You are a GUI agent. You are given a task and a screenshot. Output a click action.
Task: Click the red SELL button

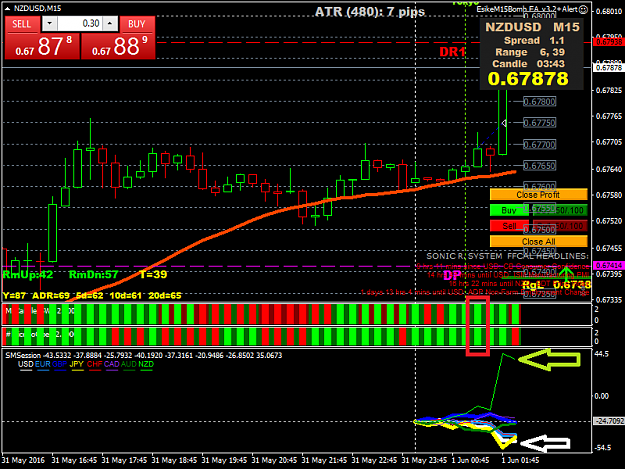[22, 24]
